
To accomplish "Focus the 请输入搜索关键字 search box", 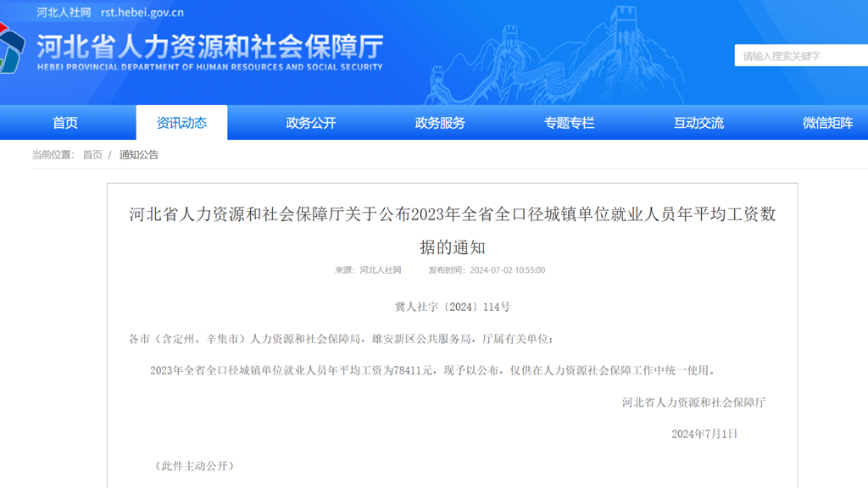I will click(x=801, y=56).
